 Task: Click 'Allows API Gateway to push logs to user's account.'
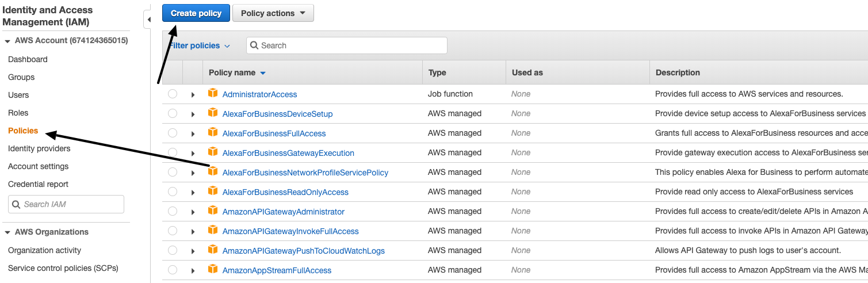coord(748,250)
